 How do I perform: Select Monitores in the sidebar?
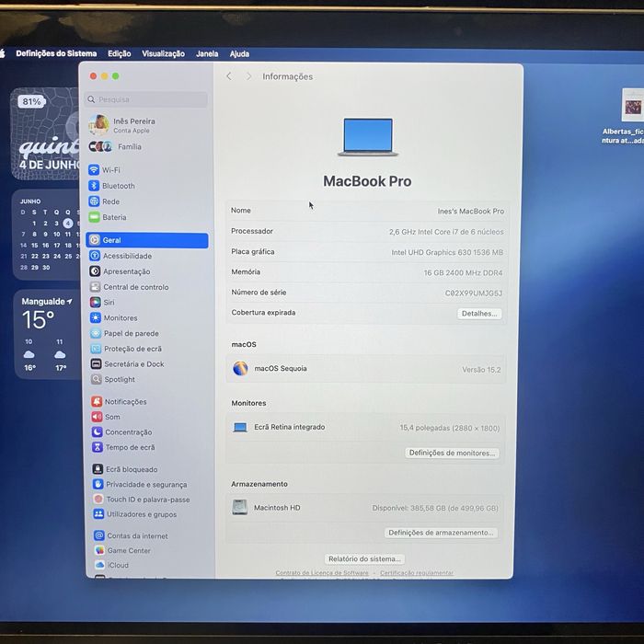(114, 318)
